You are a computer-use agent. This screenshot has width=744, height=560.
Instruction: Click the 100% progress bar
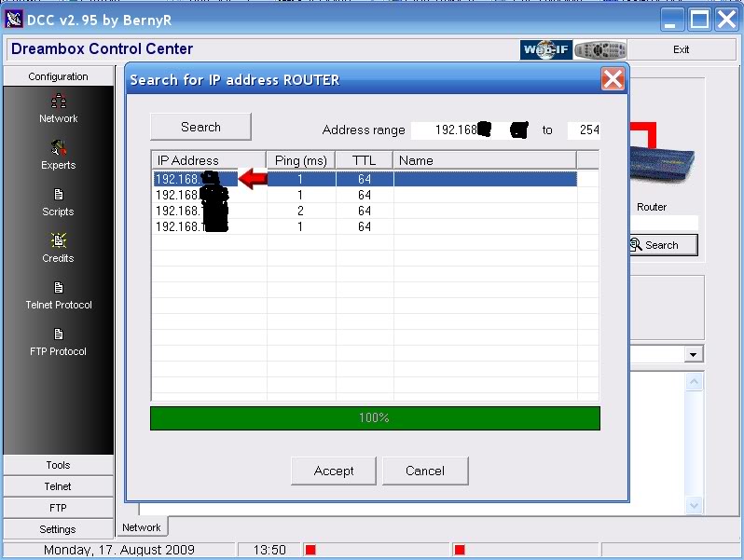(375, 417)
